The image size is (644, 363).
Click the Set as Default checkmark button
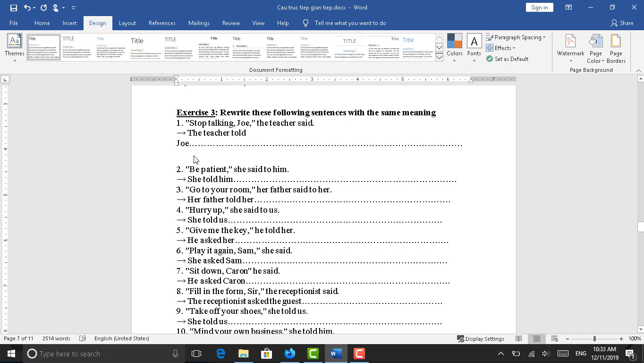tap(508, 59)
